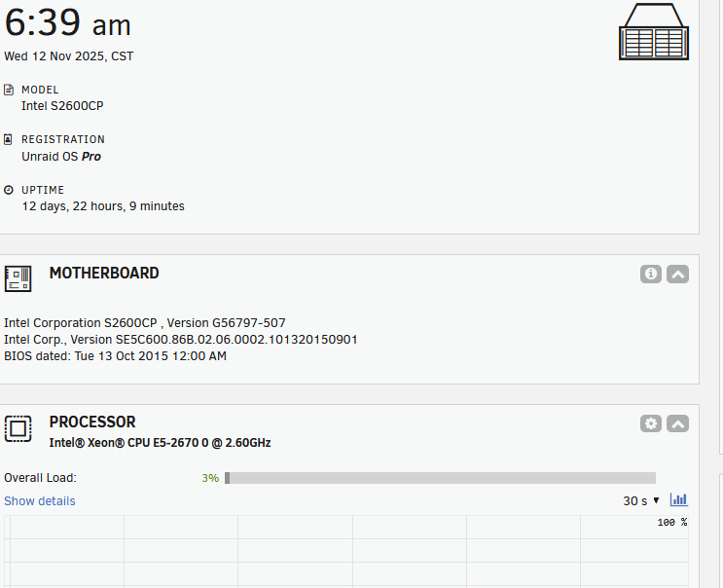Click the BIOS dated line
This screenshot has width=723, height=588.
coord(115,356)
